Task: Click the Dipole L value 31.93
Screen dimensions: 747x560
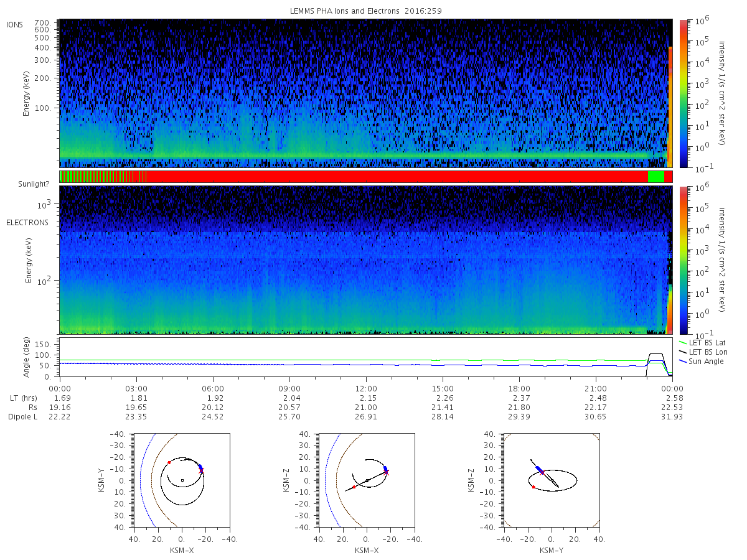Action: pyautogui.click(x=672, y=417)
